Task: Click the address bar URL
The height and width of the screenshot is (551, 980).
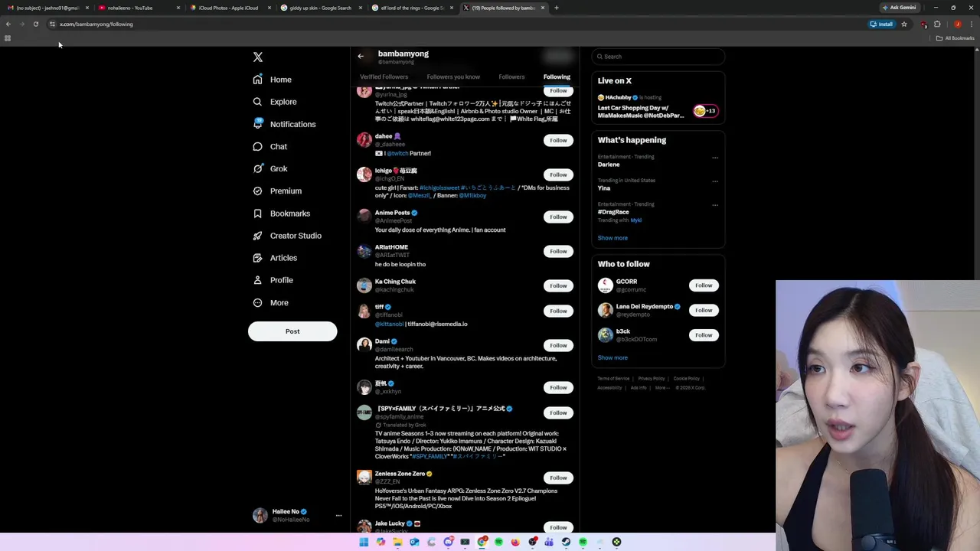Action: point(96,24)
